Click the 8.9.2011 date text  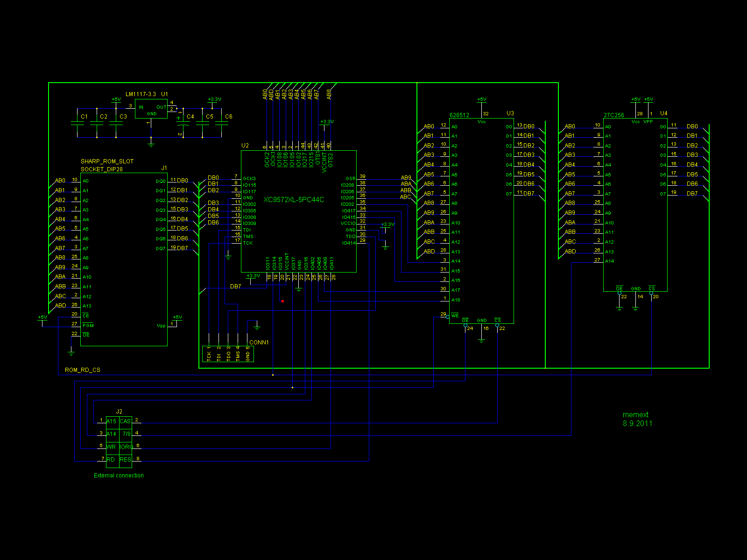point(637,424)
